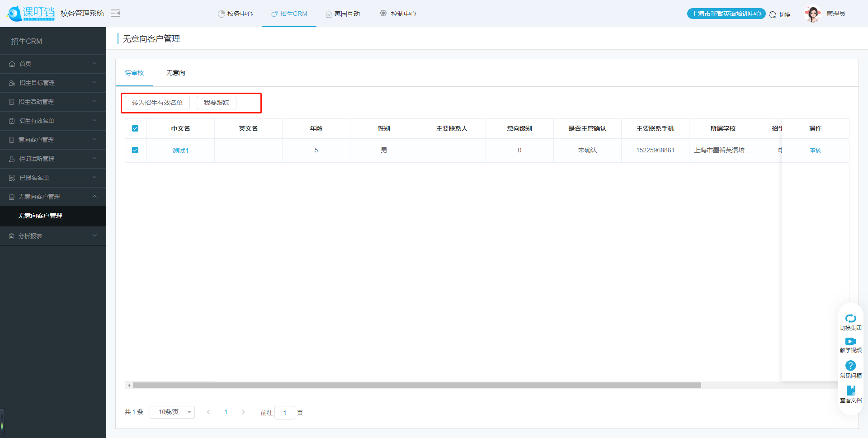Select 无意向客户管理 submenu item

(53, 216)
